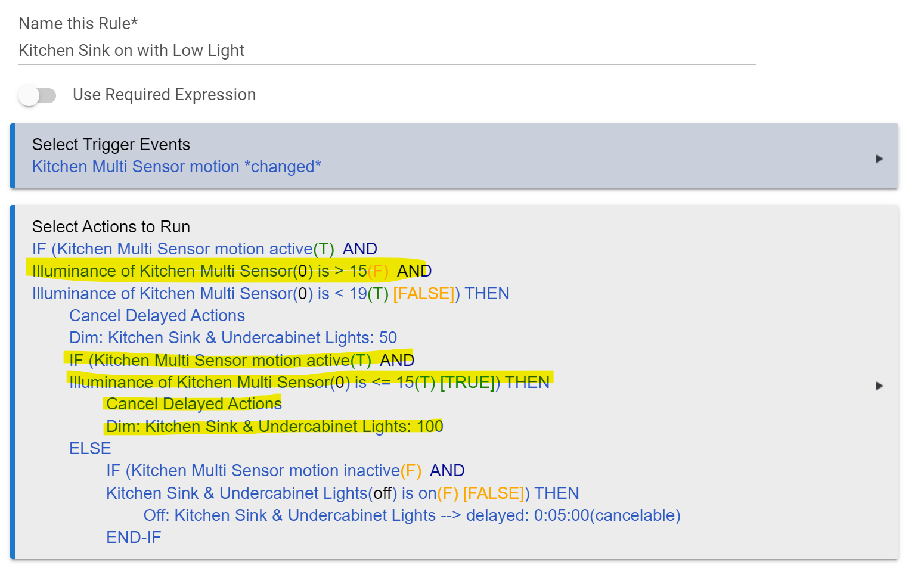Screen dimensions: 924x587
Task: Select the Dim Kitchen Sink Lights 50 action
Action: point(232,337)
